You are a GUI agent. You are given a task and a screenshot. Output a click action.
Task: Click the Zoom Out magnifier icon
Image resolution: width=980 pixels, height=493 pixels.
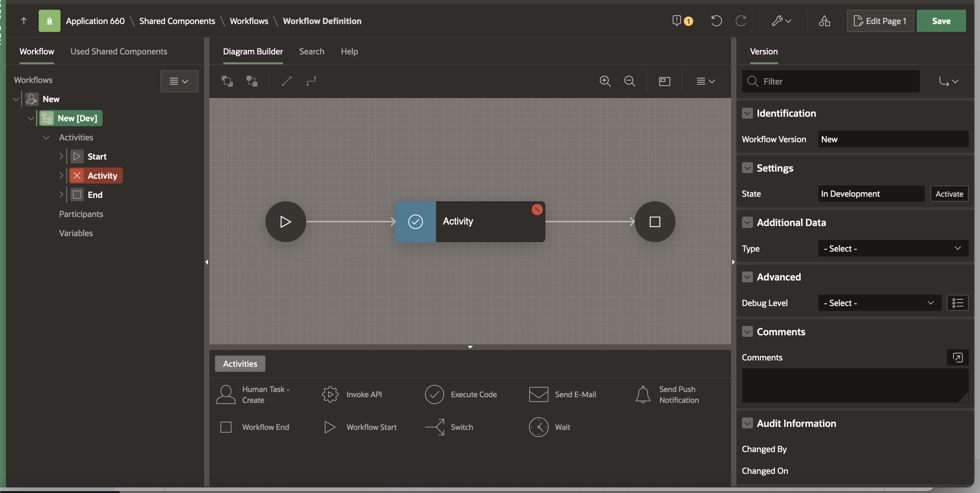(630, 81)
